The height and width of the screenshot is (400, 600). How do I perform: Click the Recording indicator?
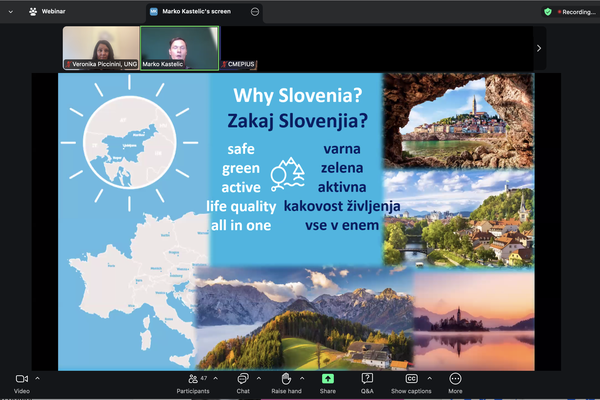click(x=576, y=12)
